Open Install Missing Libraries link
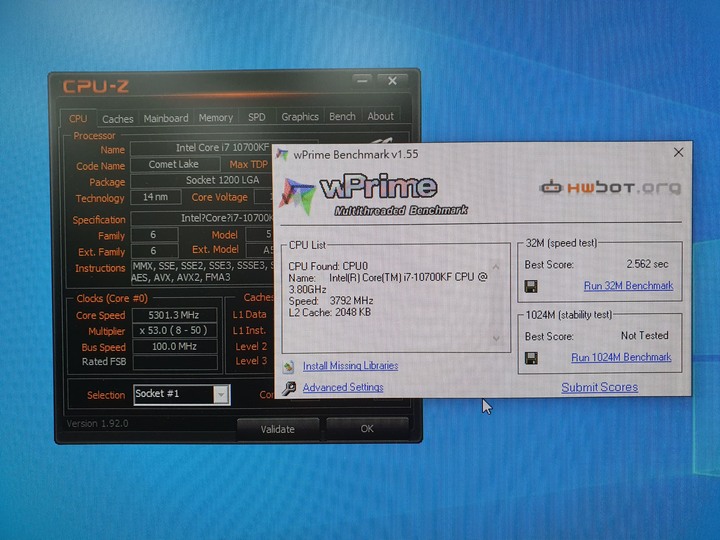Screen dimensions: 720x540 (350, 366)
